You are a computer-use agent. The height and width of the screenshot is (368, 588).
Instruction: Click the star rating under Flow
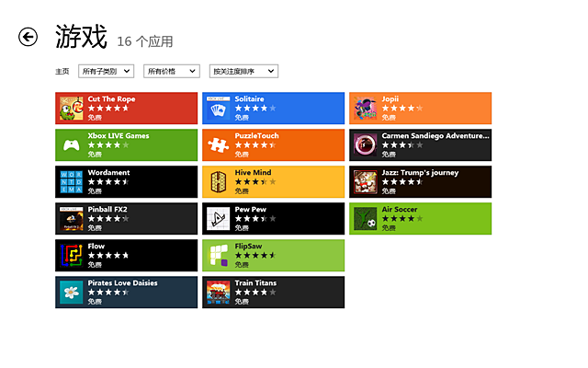pos(108,256)
